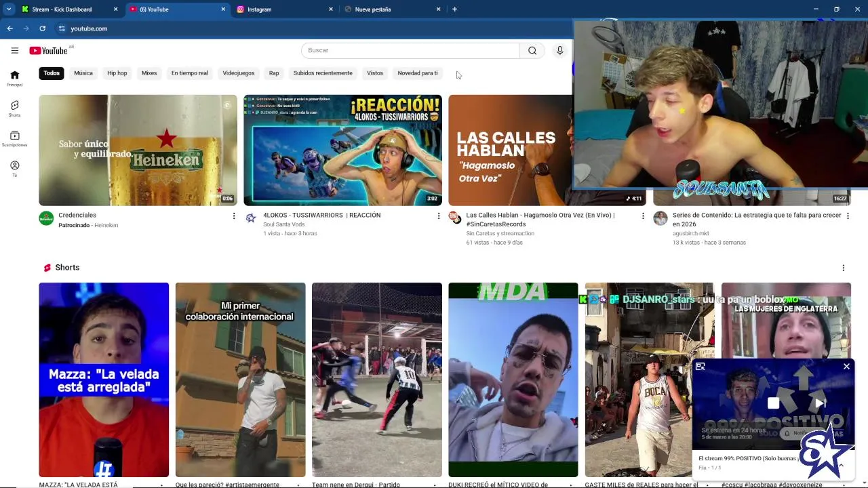
Task: Select the Rap filter chip
Action: 274,73
